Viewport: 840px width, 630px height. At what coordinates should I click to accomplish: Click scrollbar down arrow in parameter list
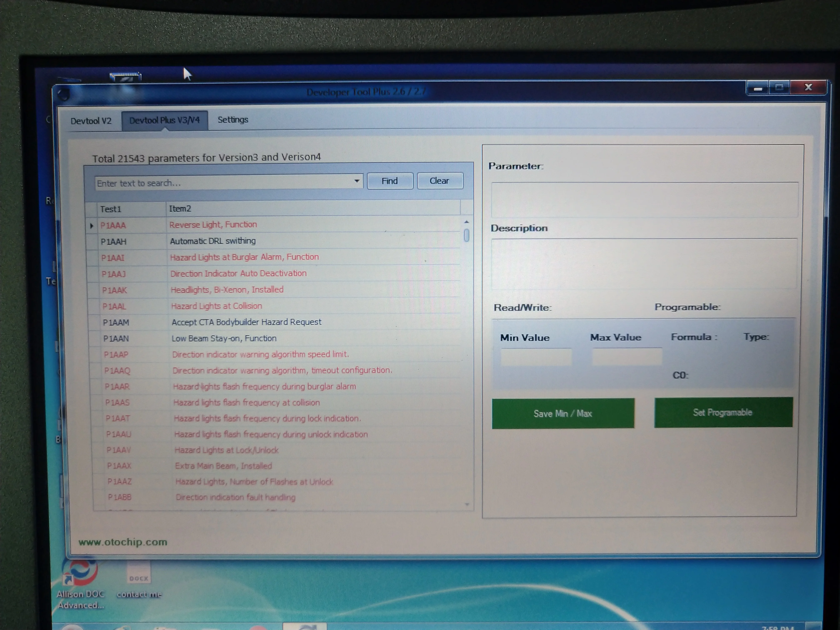(x=467, y=504)
